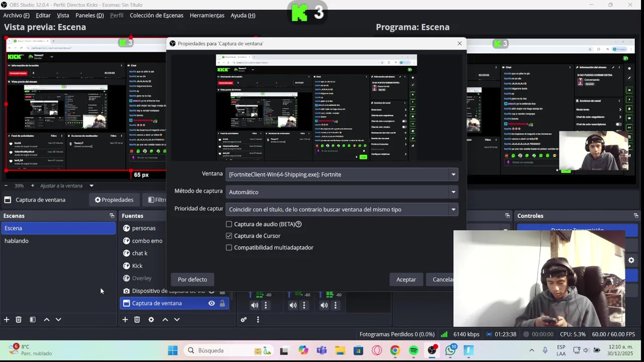
Task: Click the capture preview thumbnail in dialog
Action: click(x=316, y=108)
